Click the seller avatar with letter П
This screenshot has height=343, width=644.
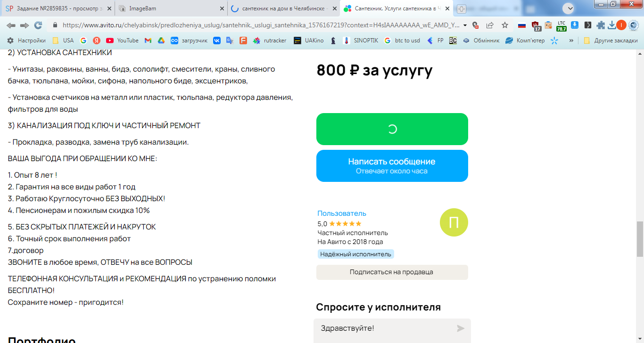point(454,222)
